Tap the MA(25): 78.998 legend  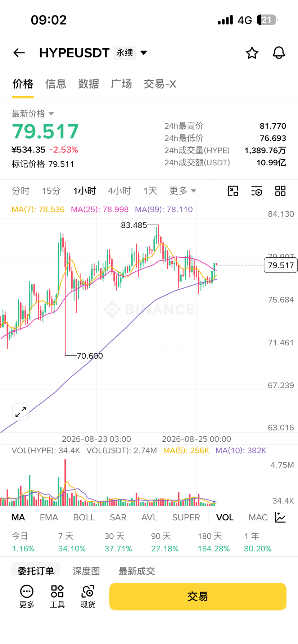[x=100, y=210]
